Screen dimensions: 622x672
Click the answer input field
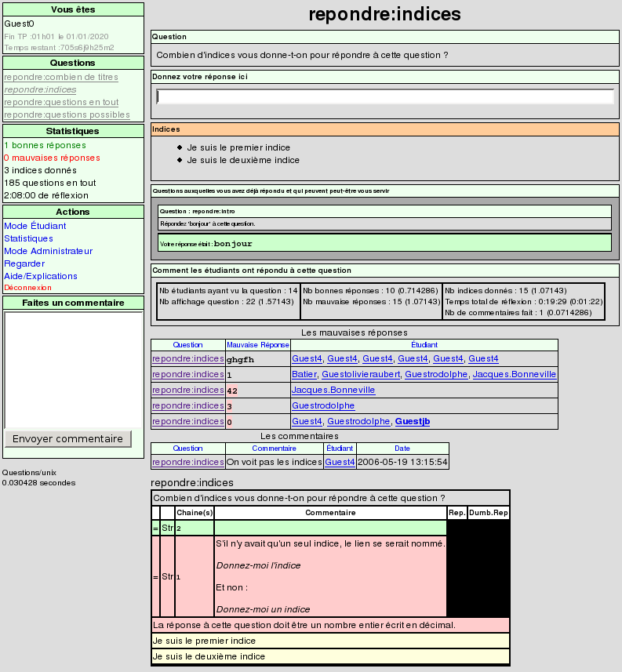click(x=384, y=96)
